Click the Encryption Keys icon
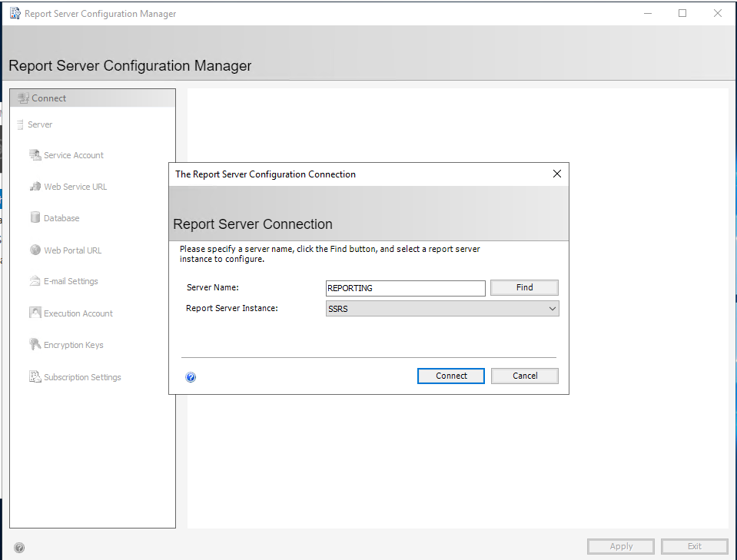 [x=35, y=345]
